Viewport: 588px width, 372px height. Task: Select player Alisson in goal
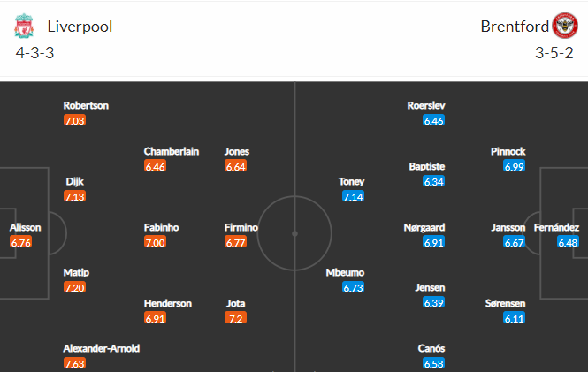tap(25, 227)
